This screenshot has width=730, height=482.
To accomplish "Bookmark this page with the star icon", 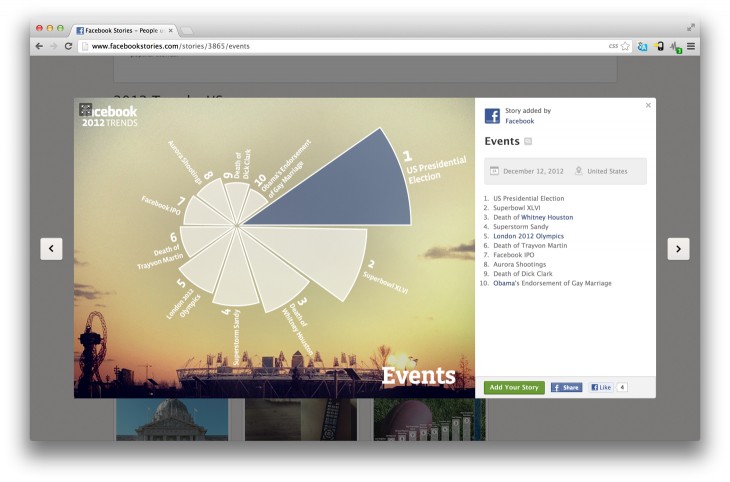I will click(x=626, y=46).
